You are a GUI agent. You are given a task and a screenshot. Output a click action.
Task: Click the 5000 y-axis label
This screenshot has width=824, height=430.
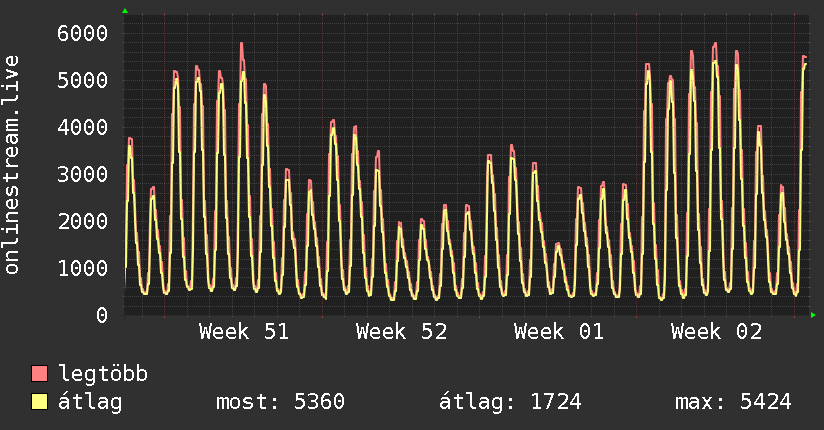click(83, 80)
